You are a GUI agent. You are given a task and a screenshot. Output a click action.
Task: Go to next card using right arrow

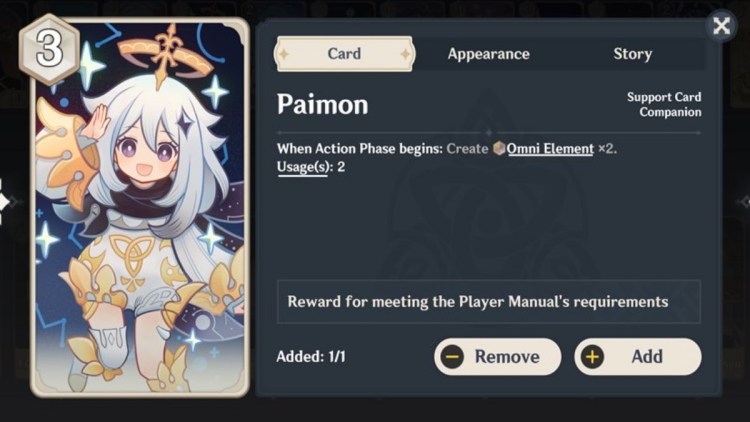[x=744, y=202]
